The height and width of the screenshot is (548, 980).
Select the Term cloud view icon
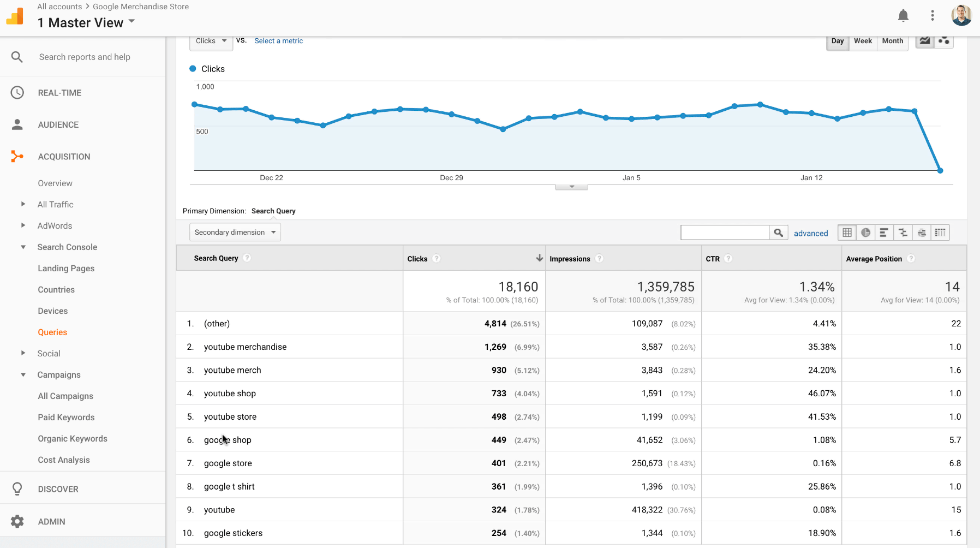[x=922, y=233]
